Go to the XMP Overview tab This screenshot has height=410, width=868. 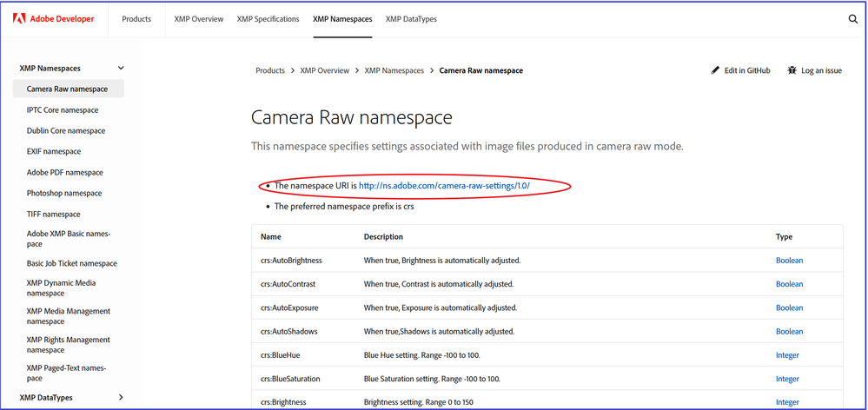[201, 19]
